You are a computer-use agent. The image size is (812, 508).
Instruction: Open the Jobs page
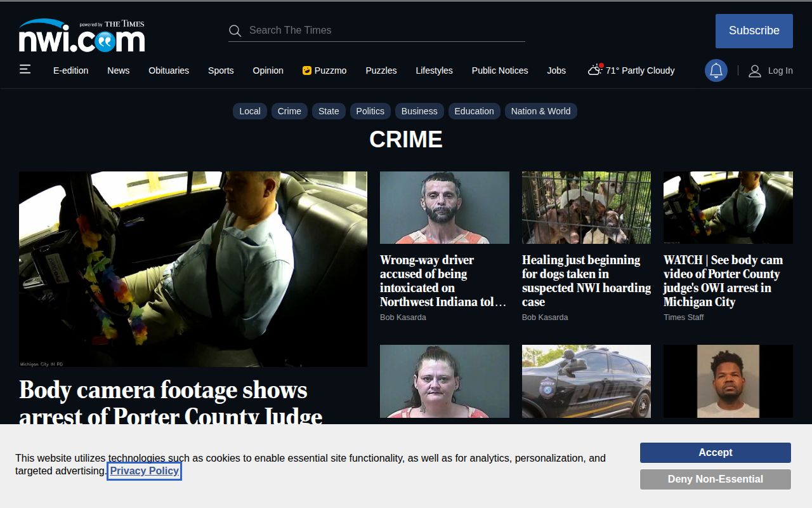[x=556, y=70]
